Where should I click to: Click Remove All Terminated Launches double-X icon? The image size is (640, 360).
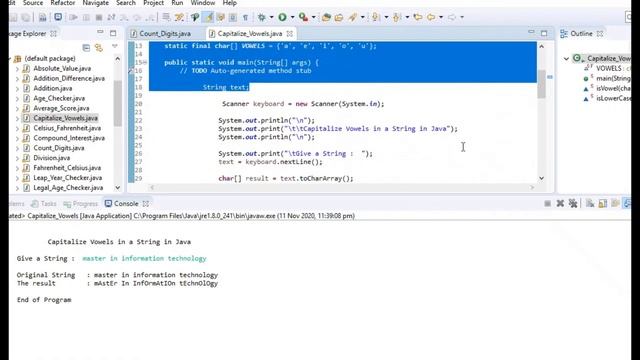[x=573, y=203]
